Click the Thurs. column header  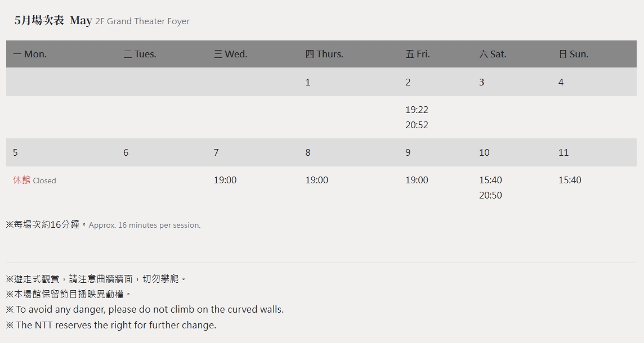(x=324, y=54)
